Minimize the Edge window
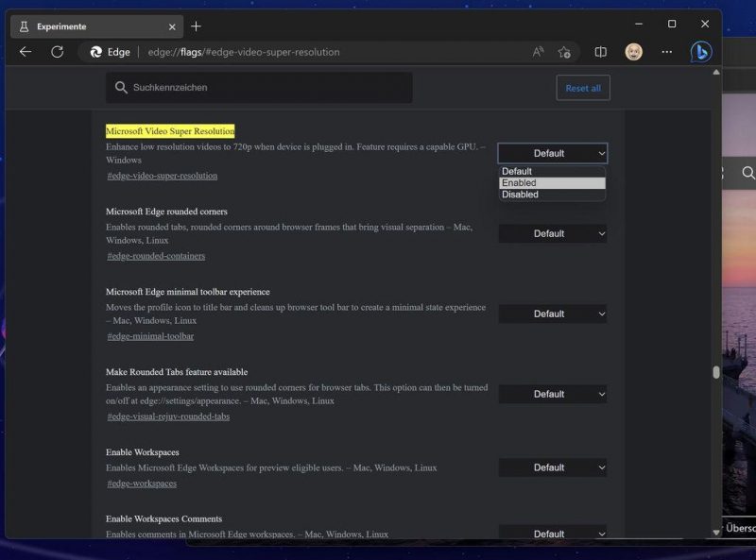Screen dimensions: 756x560 click(639, 24)
